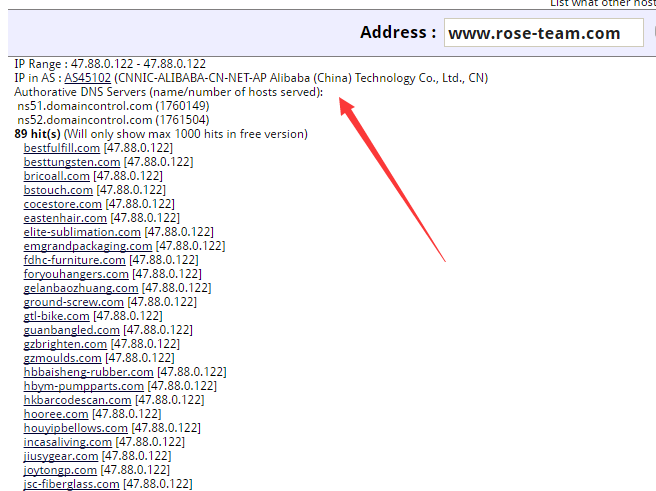Click the CNNIC-ALIBABA-CN-NET-AP description text
This screenshot has height=491, width=656.
click(301, 78)
